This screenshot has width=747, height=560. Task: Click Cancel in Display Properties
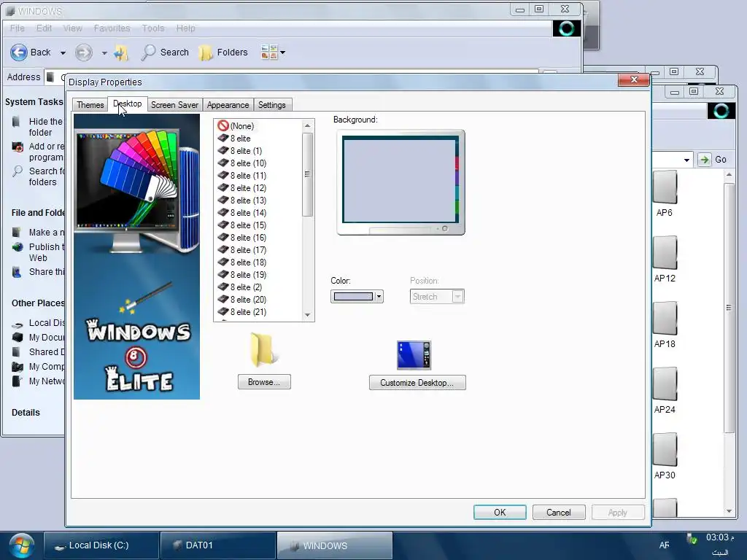pos(558,513)
